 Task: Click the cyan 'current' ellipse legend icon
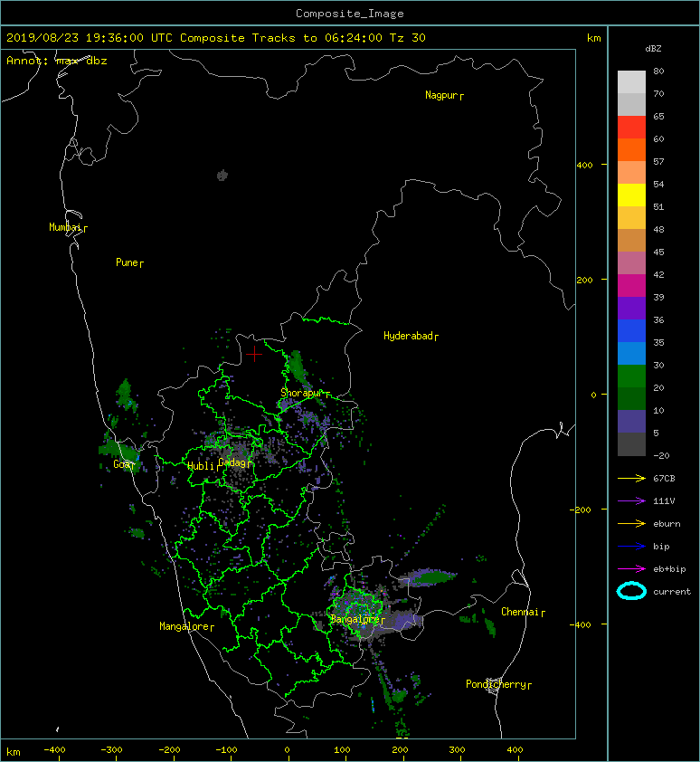click(x=631, y=591)
